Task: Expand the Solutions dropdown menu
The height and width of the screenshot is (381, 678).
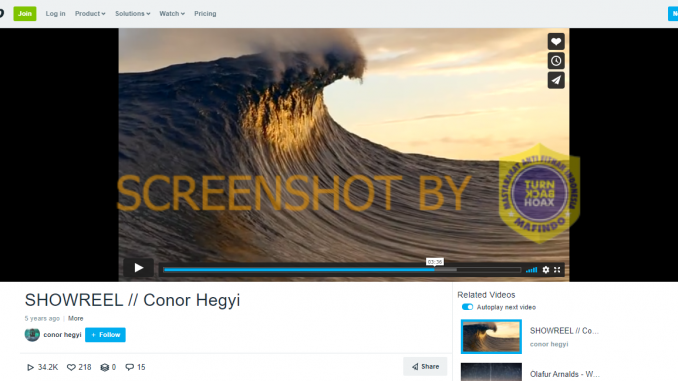Action: 132,14
